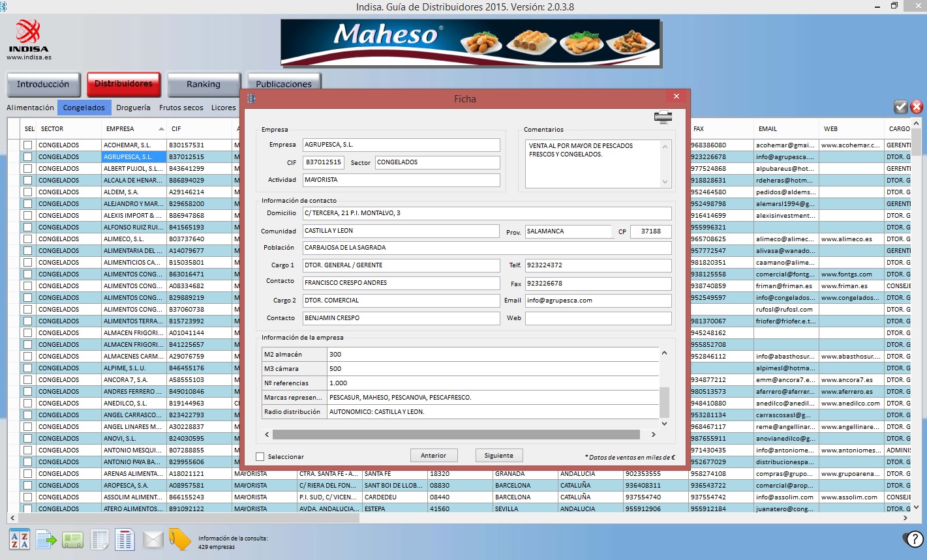The height and width of the screenshot is (560, 927).
Task: Open the Maheso advertisement banner
Action: [x=470, y=42]
